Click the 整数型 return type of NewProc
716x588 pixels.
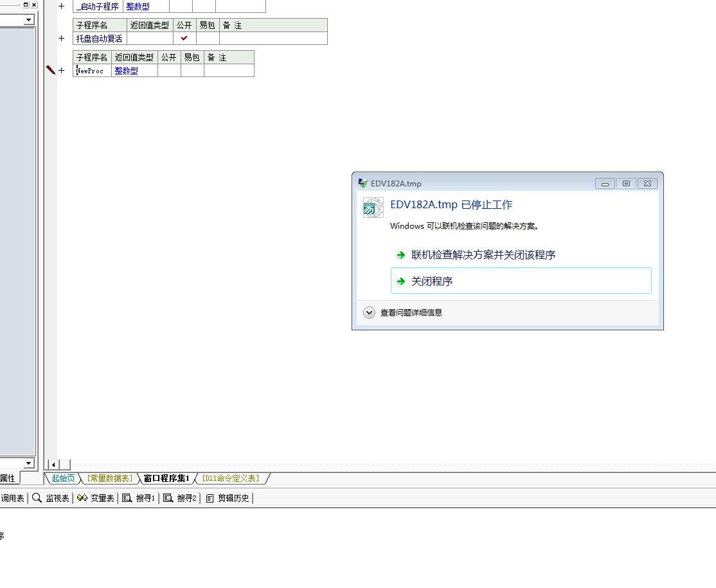126,71
